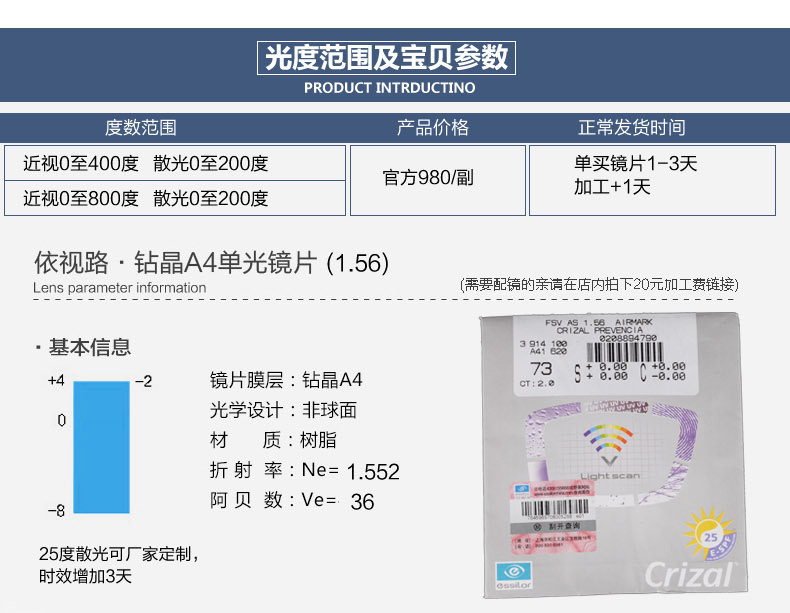Click the refractive index value 1.552
790x613 pixels.
click(373, 472)
